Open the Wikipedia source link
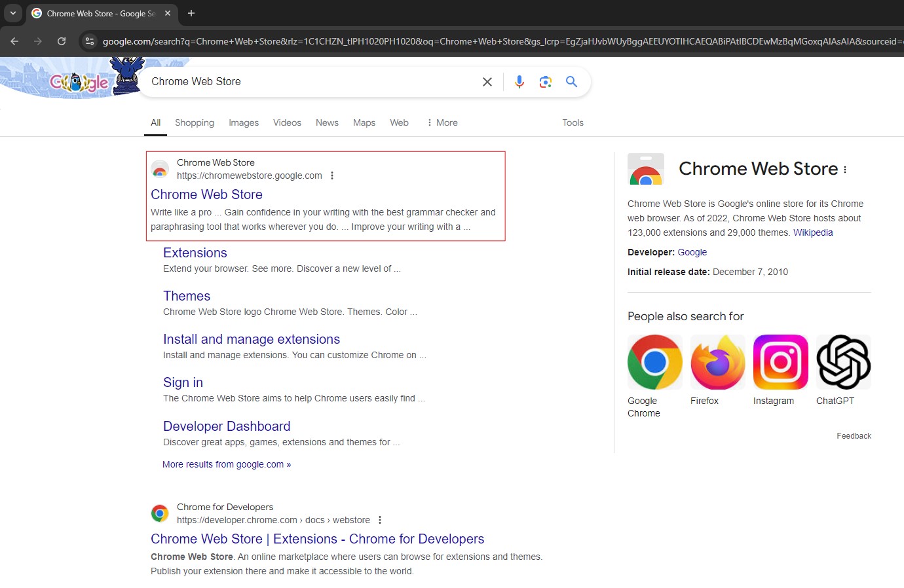 click(813, 232)
